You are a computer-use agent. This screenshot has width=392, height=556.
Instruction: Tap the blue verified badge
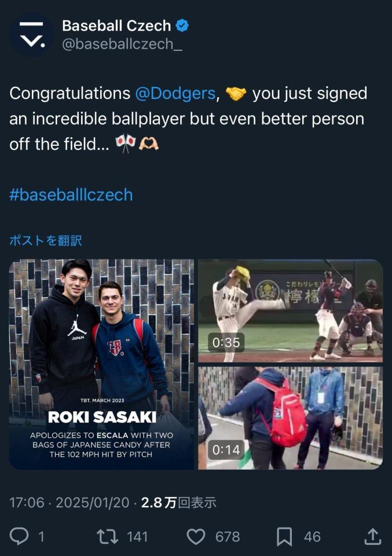182,25
